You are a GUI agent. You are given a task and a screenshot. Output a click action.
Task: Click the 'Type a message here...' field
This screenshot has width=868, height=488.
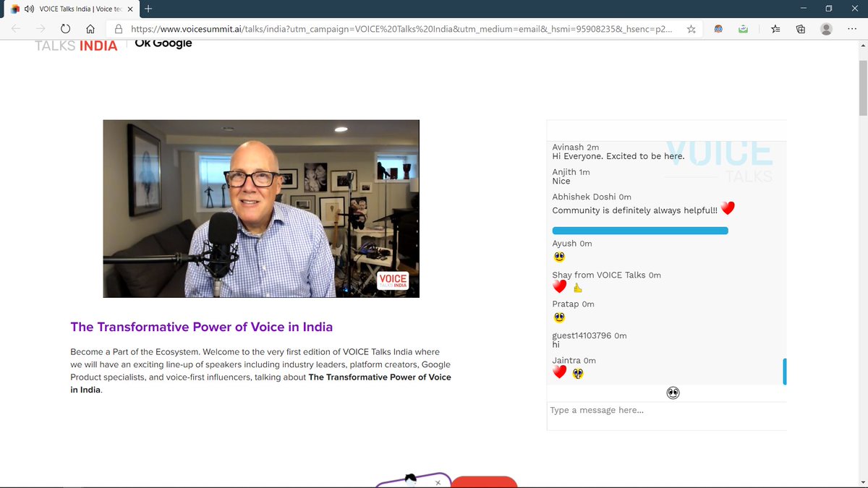click(x=666, y=416)
